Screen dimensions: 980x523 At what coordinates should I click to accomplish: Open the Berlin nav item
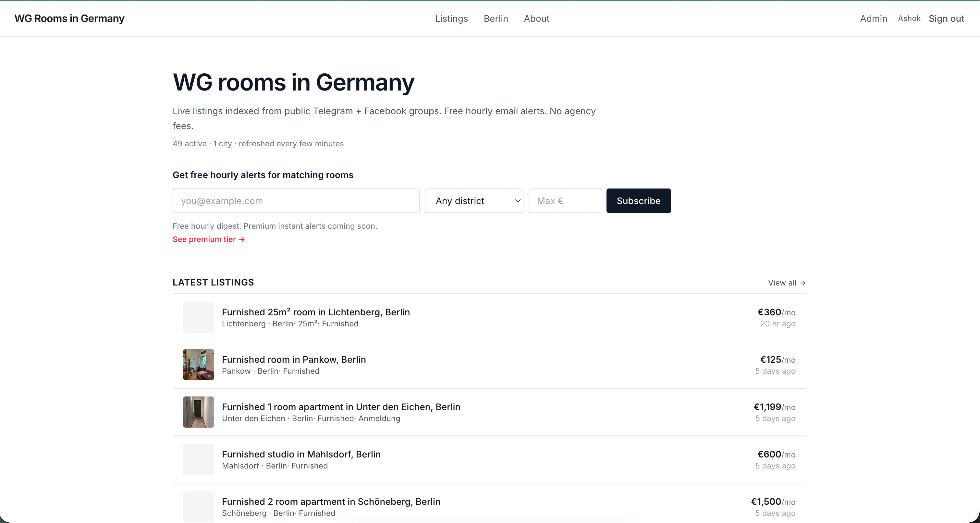tap(496, 18)
